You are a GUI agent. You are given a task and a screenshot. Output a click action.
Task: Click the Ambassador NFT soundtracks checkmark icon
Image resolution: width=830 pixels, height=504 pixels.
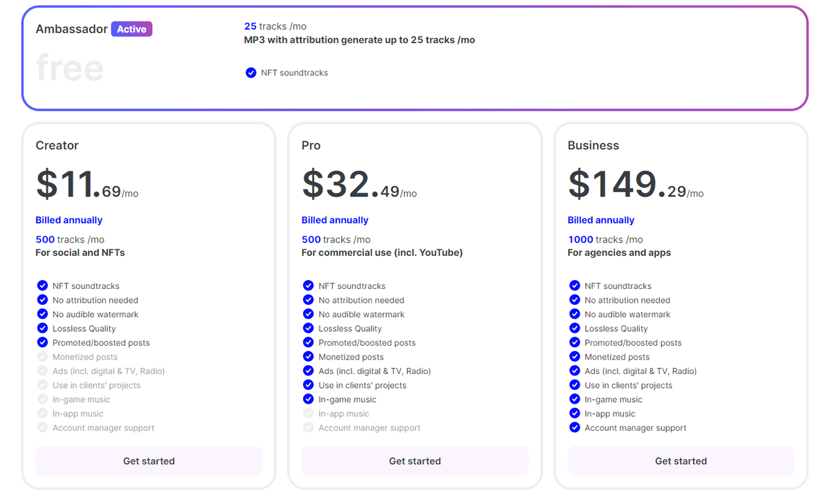tap(251, 73)
